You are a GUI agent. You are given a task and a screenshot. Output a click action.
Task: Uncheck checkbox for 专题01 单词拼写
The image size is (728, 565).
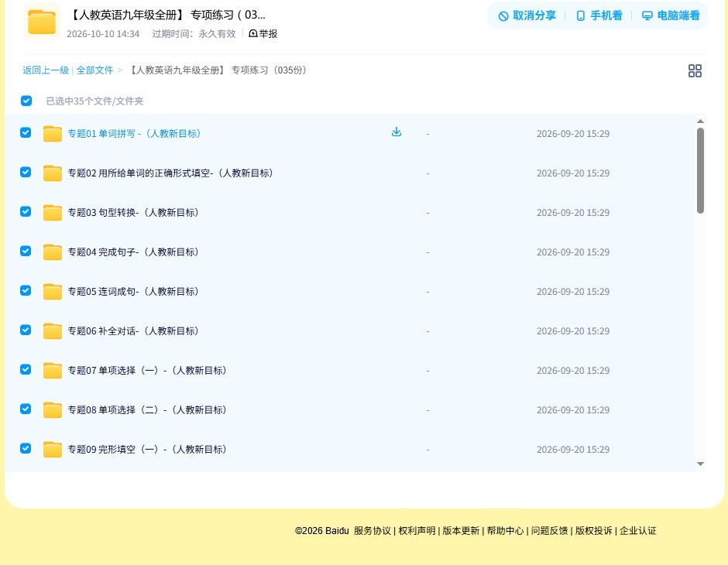26,132
